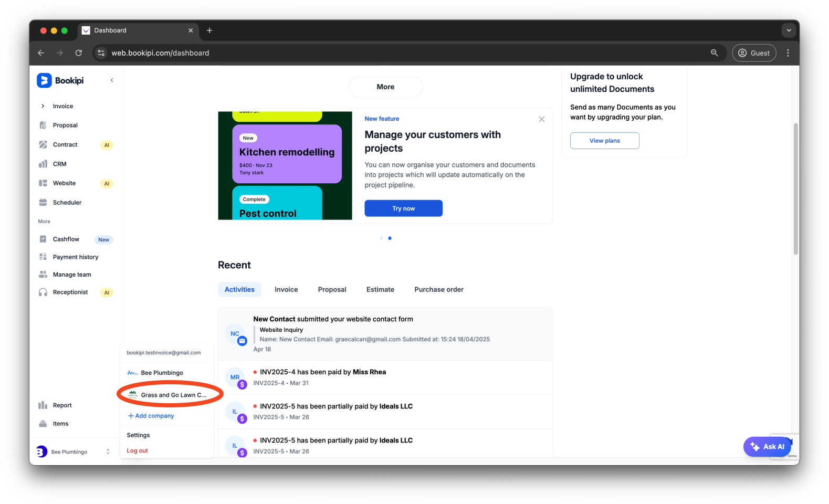Click the address bar URL
Screen dimensions: 829x504
160,53
